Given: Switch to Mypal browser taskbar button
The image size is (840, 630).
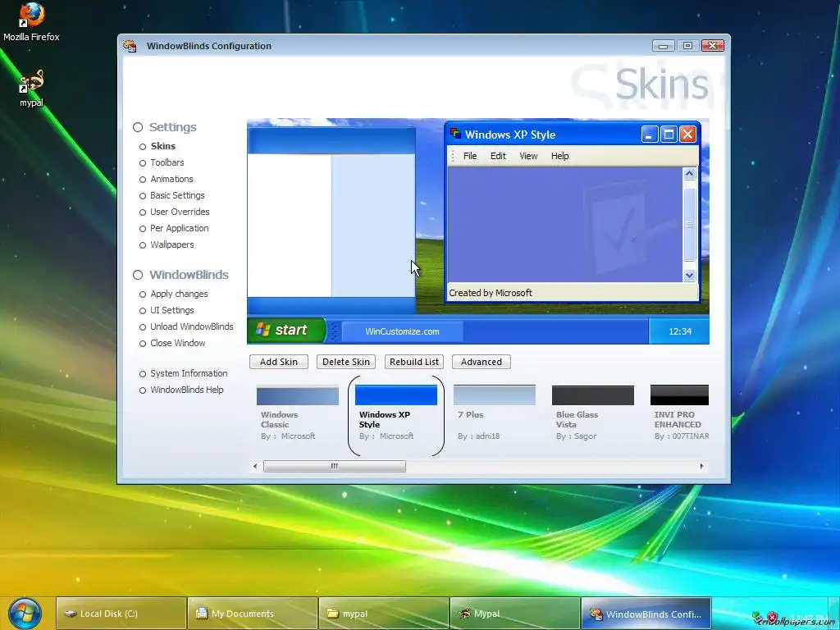Looking at the screenshot, I should pos(515,614).
